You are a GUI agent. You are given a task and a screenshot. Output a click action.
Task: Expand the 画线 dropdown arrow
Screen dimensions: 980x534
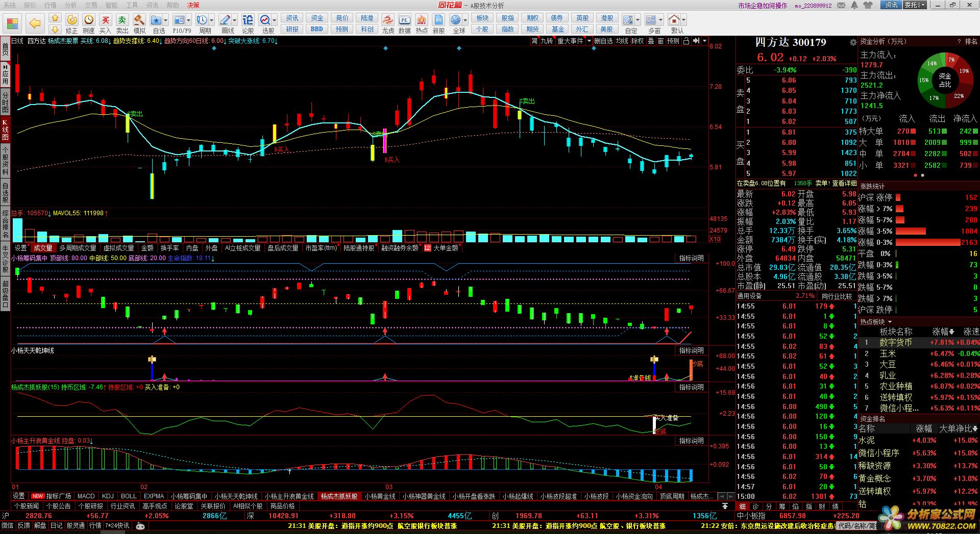point(235,20)
